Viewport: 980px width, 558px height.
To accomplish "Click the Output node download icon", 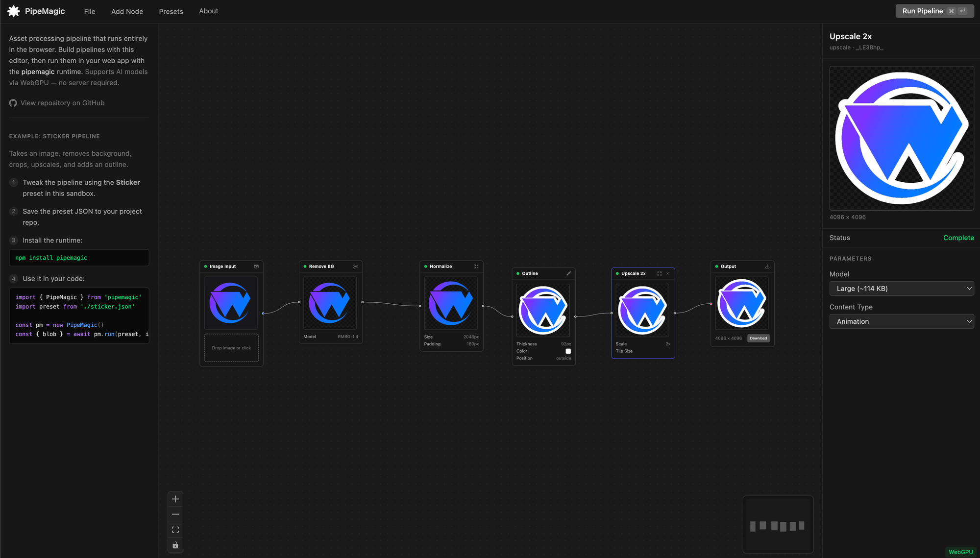I will [x=767, y=267].
